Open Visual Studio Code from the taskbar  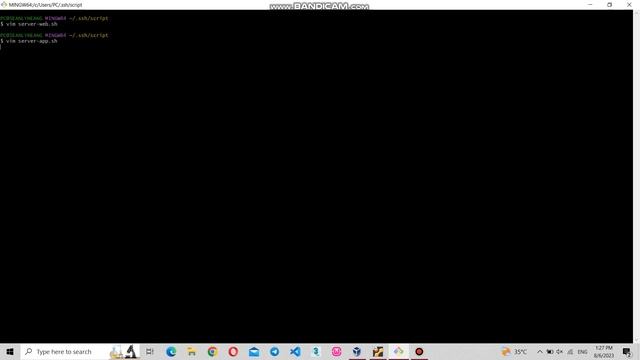point(295,351)
